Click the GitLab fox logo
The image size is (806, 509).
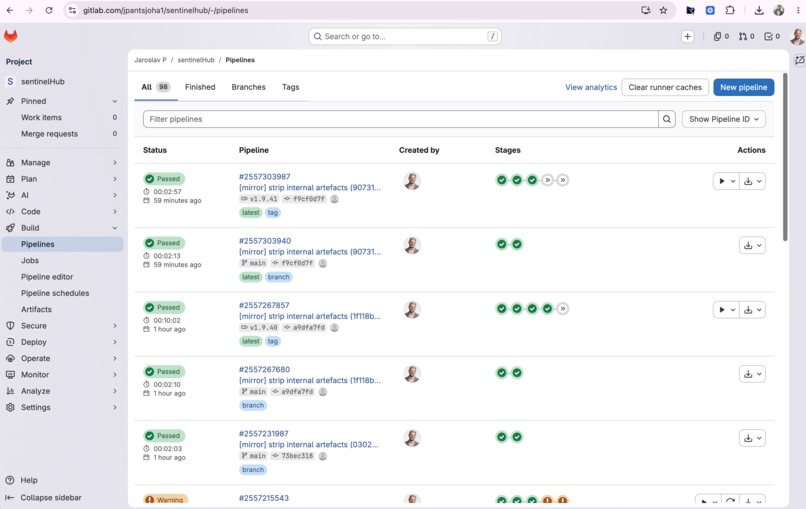click(x=11, y=36)
